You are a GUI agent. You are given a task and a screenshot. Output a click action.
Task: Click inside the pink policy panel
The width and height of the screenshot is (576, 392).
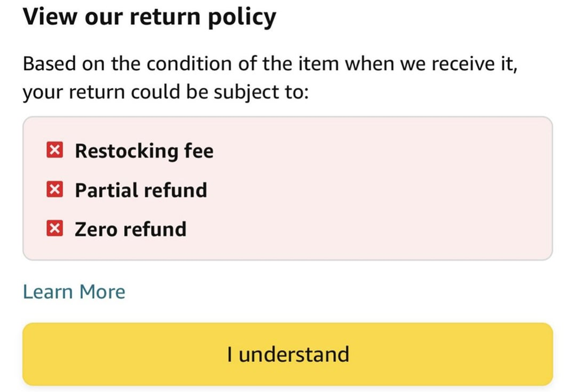[354, 189]
